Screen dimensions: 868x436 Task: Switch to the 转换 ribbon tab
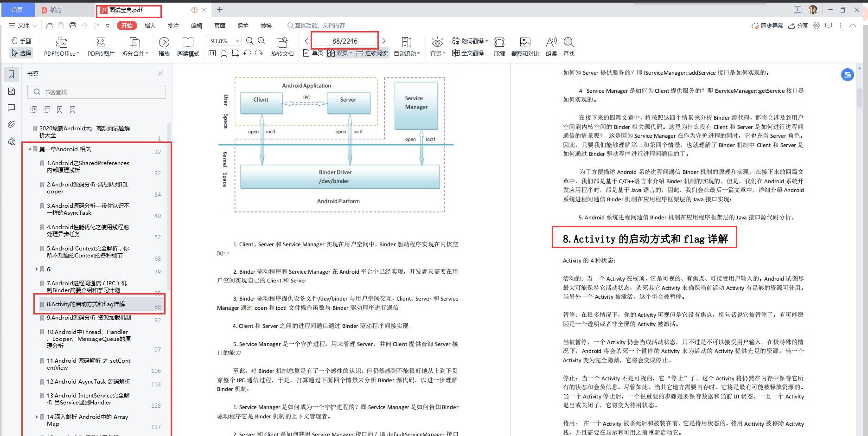pyautogui.click(x=266, y=26)
